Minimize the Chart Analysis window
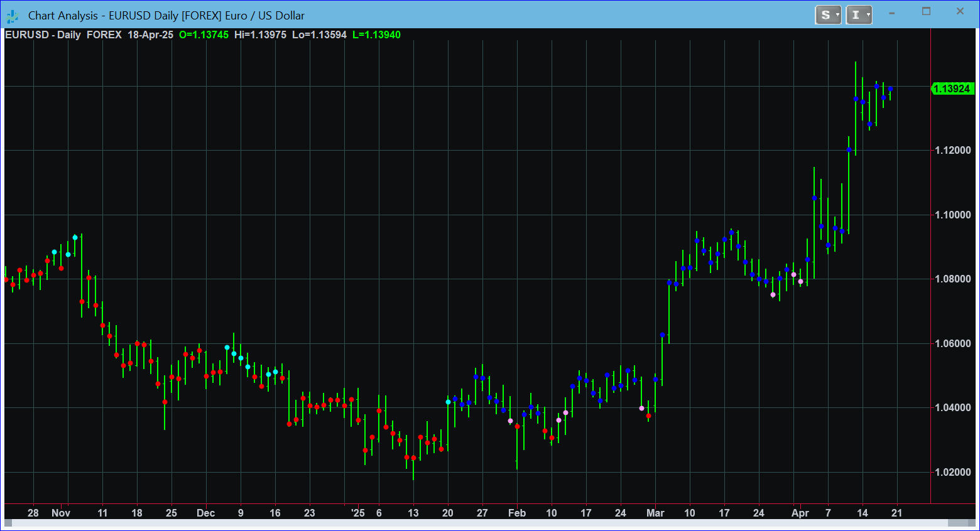Screen dimensions: 980x531 [892, 12]
